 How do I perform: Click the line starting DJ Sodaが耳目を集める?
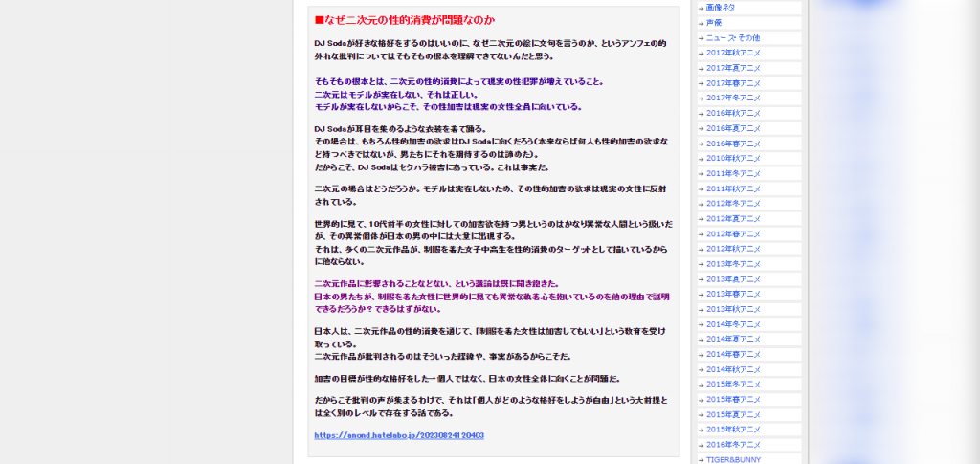[x=400, y=129]
